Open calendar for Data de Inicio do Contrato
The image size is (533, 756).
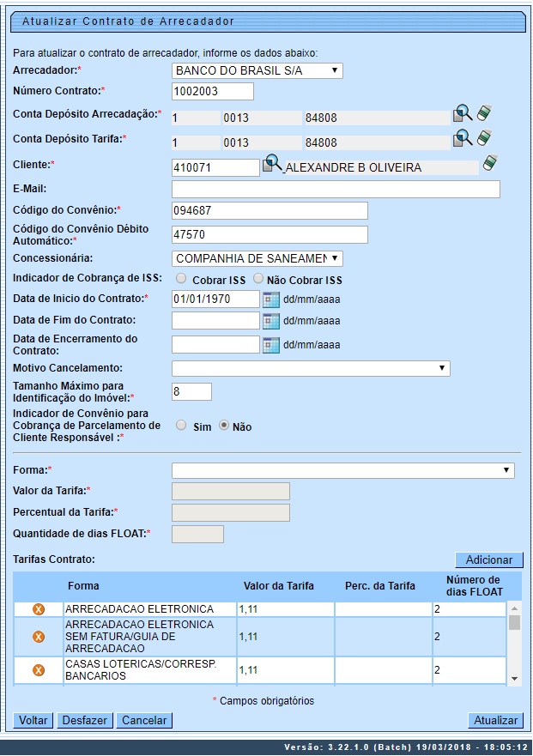click(x=271, y=299)
